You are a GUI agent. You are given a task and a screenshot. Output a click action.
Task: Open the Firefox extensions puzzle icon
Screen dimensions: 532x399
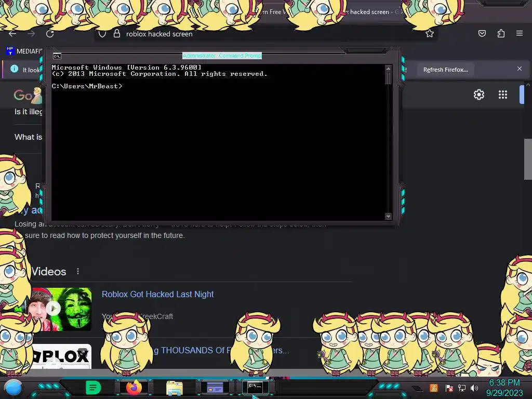pyautogui.click(x=501, y=33)
